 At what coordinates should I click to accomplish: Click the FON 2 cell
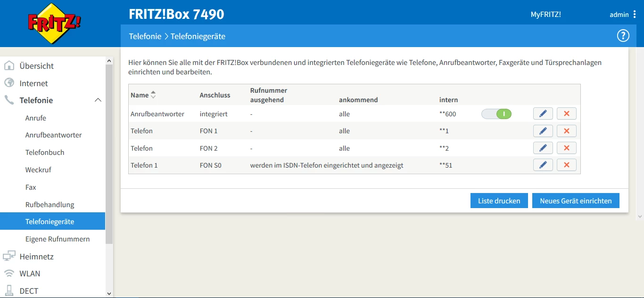[x=208, y=148]
